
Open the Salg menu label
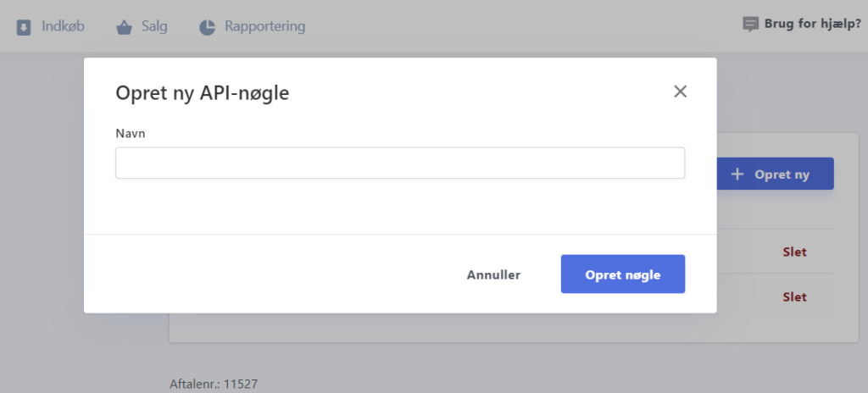coord(154,26)
